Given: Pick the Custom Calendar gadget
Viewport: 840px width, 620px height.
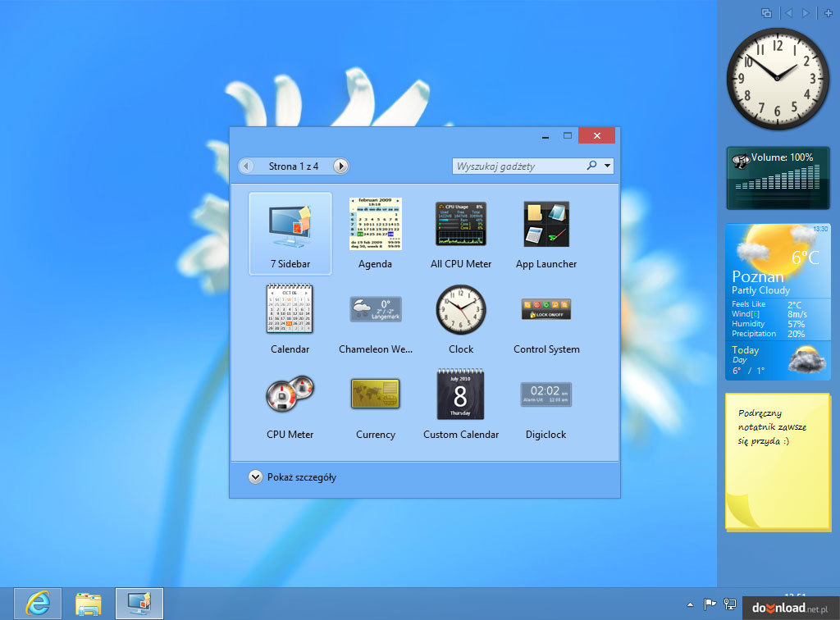Looking at the screenshot, I should 460,394.
